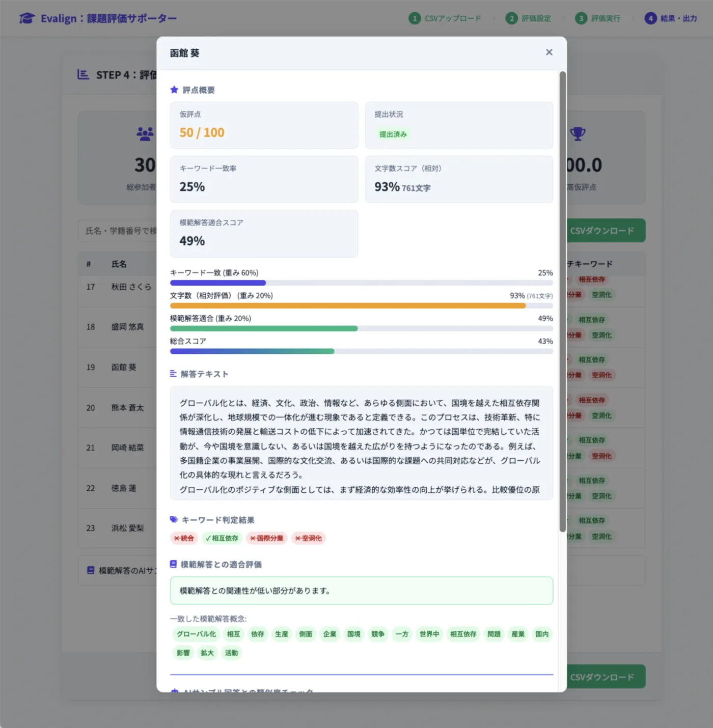Click the 国境 concept chip
Screen dimensions: 713x728
tap(354, 634)
